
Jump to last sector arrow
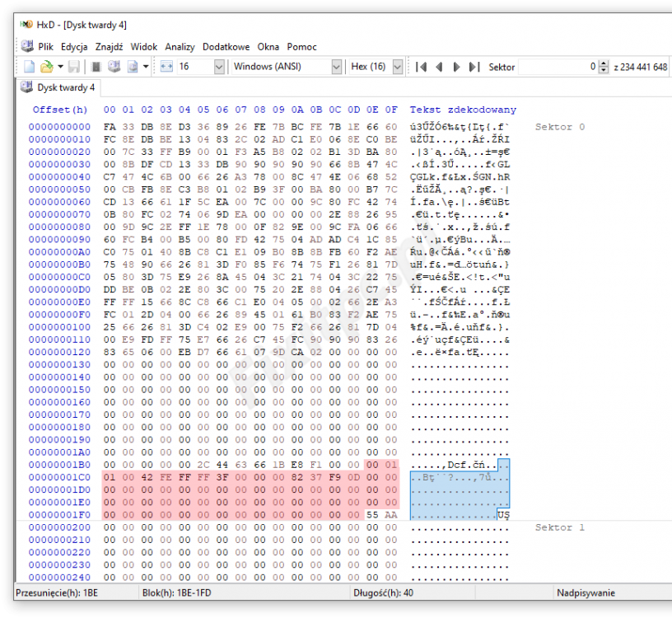[x=474, y=67]
